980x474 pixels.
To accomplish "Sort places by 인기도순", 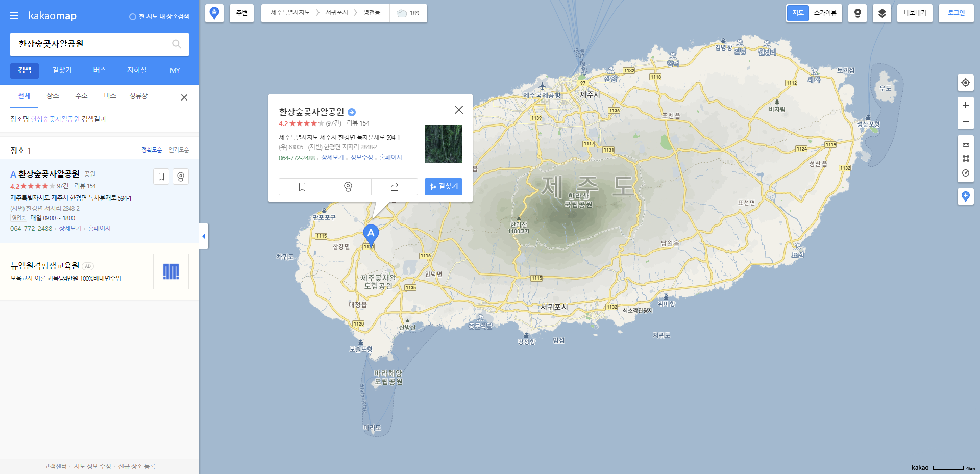I will 179,150.
